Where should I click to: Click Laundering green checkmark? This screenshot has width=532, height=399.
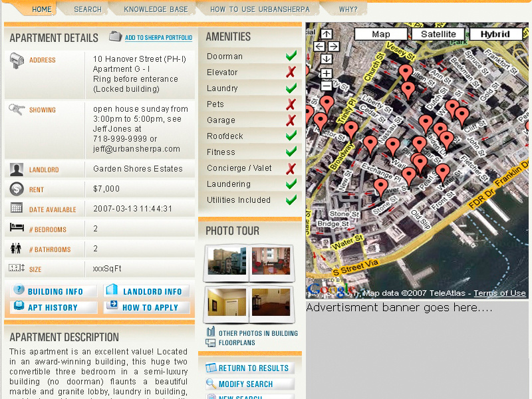(x=291, y=184)
